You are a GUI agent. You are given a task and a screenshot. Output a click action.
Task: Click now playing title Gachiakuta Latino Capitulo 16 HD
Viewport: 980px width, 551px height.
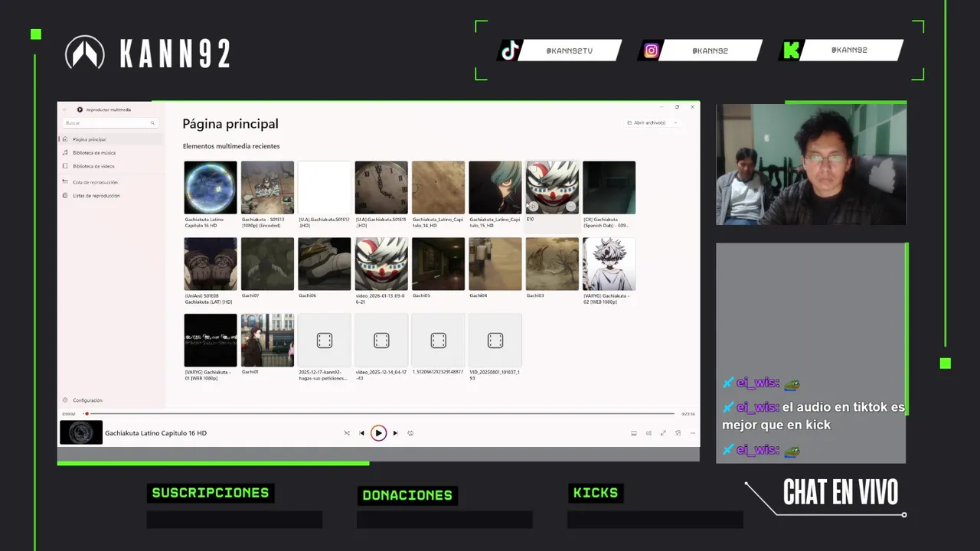pyautogui.click(x=156, y=433)
